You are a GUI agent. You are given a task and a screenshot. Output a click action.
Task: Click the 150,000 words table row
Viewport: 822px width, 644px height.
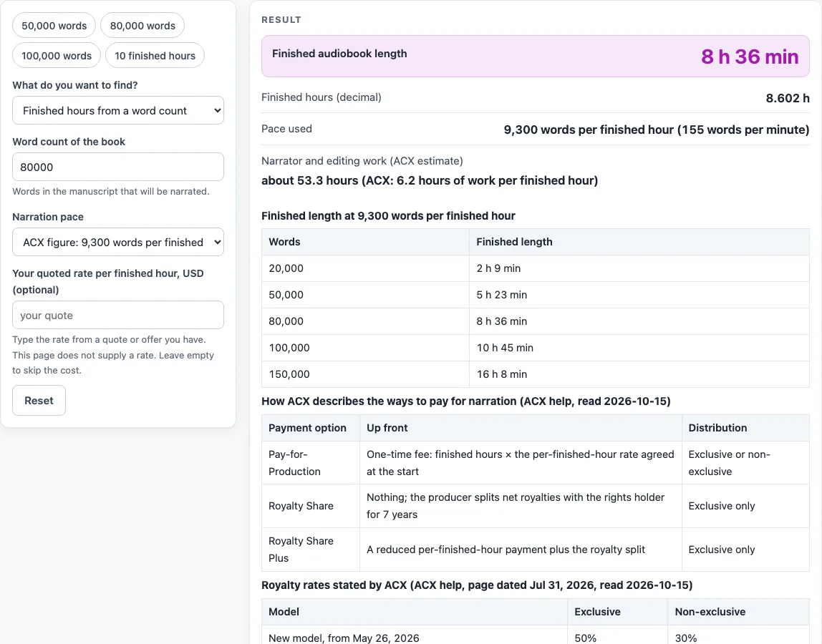536,374
